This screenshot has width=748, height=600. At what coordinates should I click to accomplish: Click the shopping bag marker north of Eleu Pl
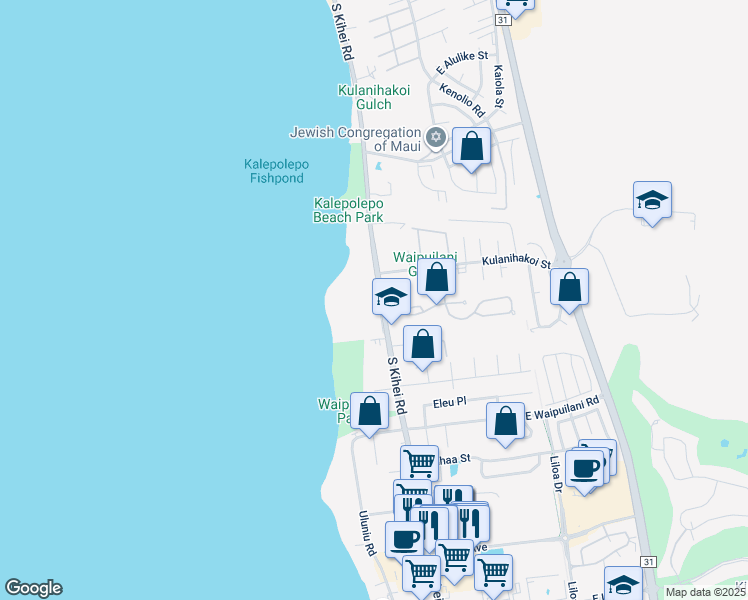tap(422, 347)
